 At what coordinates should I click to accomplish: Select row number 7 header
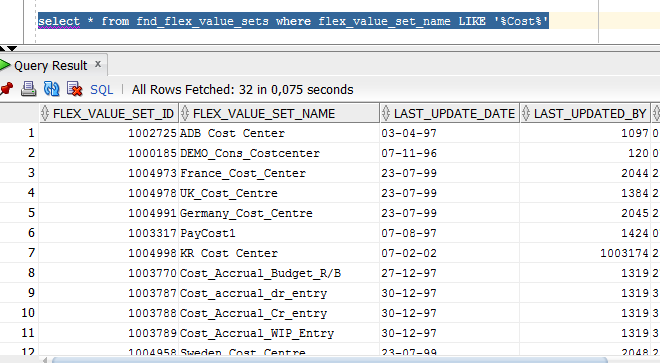point(19,253)
